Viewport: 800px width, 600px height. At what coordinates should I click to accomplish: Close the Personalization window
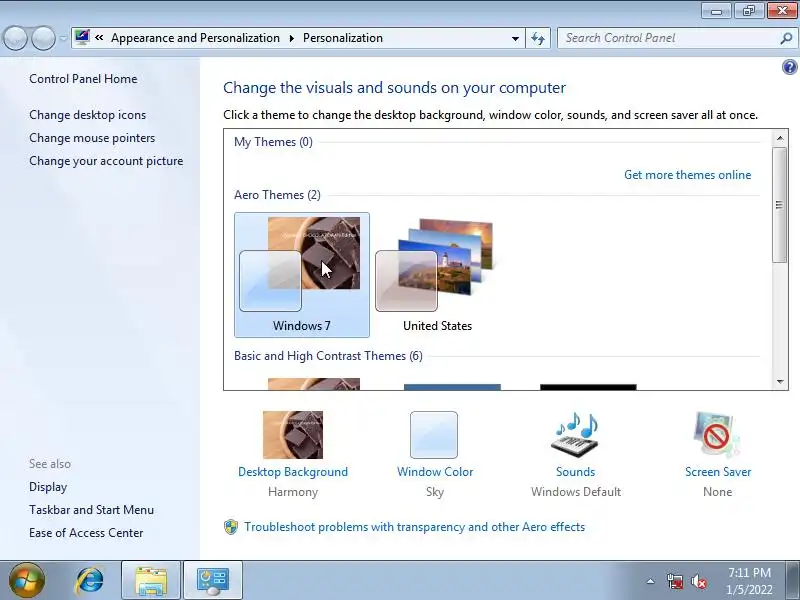tap(782, 11)
